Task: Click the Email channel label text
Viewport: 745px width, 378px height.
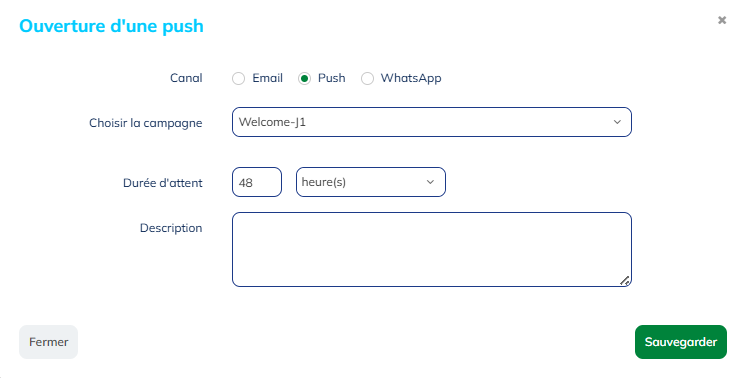Action: pyautogui.click(x=267, y=78)
